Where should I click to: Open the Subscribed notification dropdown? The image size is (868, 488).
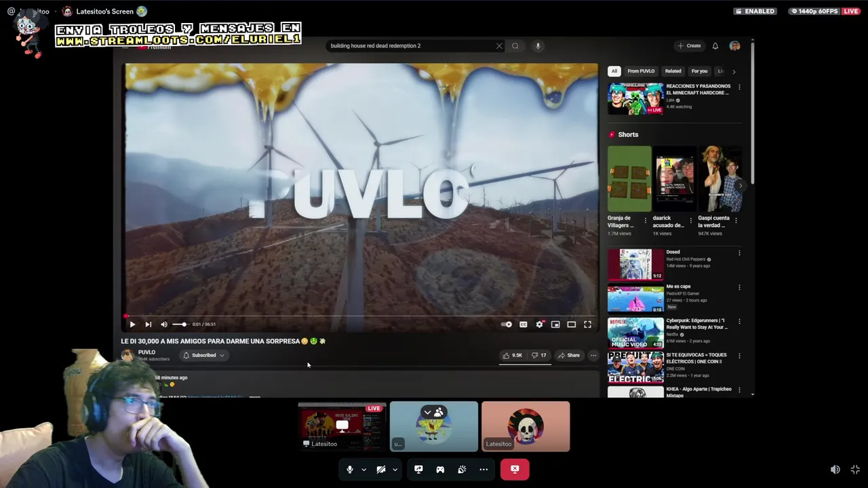(203, 355)
